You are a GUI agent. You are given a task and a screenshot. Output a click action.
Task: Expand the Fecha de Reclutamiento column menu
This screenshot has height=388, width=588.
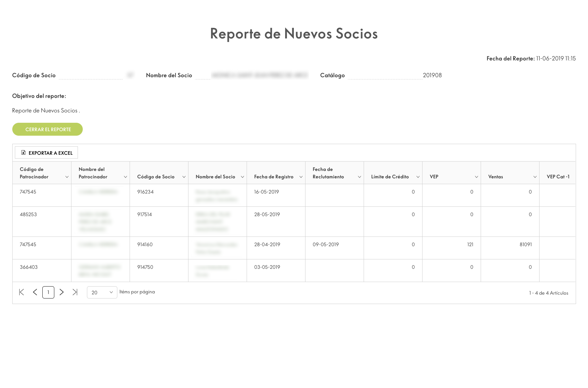click(359, 177)
